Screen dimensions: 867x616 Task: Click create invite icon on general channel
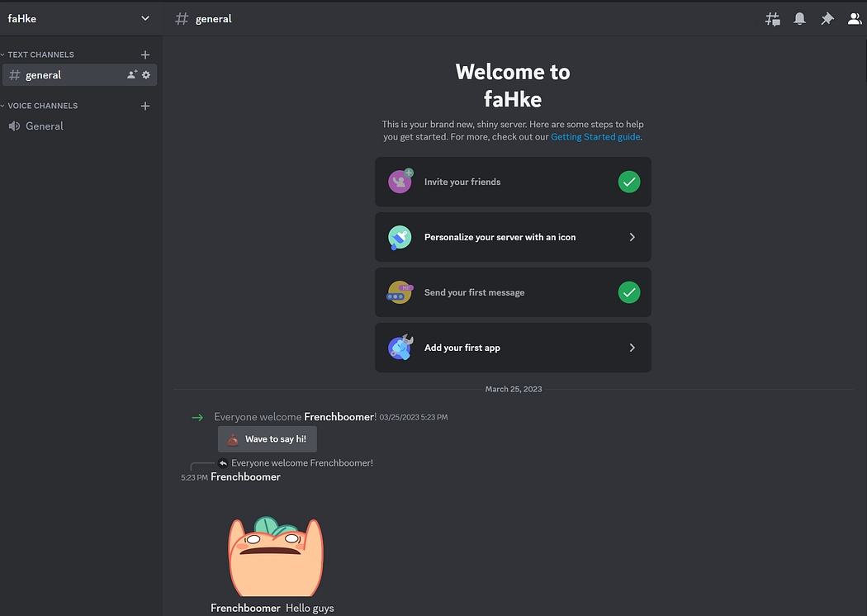(x=131, y=75)
